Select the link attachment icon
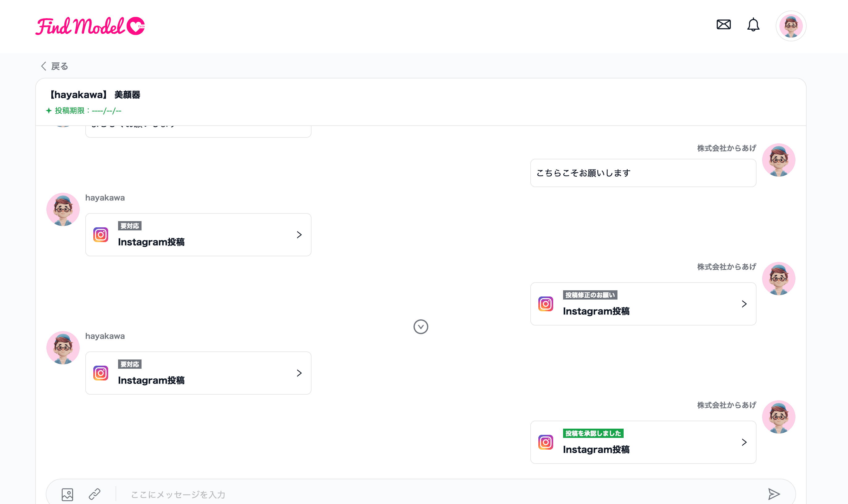Viewport: 848px width, 504px height. click(95, 494)
